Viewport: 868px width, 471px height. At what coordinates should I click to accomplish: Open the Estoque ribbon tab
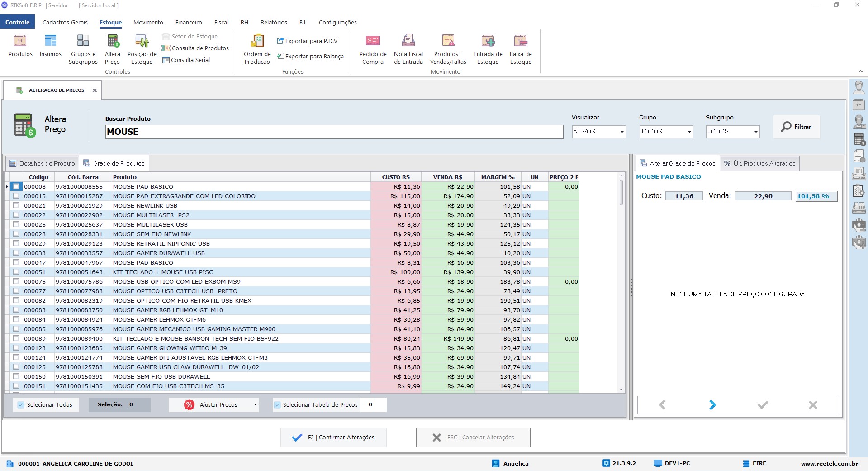point(110,22)
